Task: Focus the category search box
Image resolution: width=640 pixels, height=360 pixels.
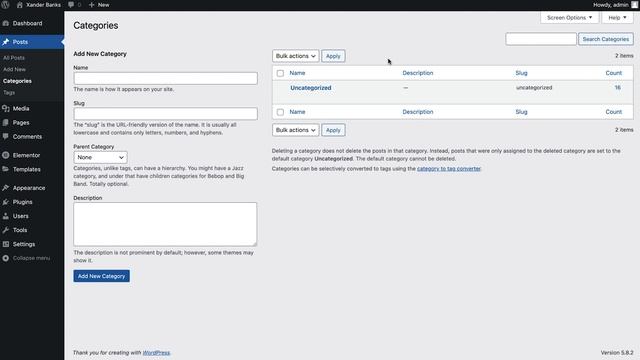Action: (541, 39)
